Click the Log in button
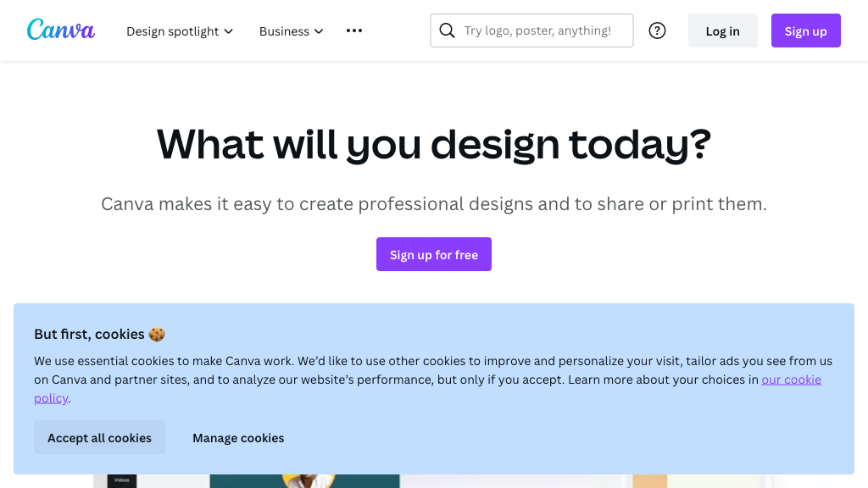 point(722,30)
